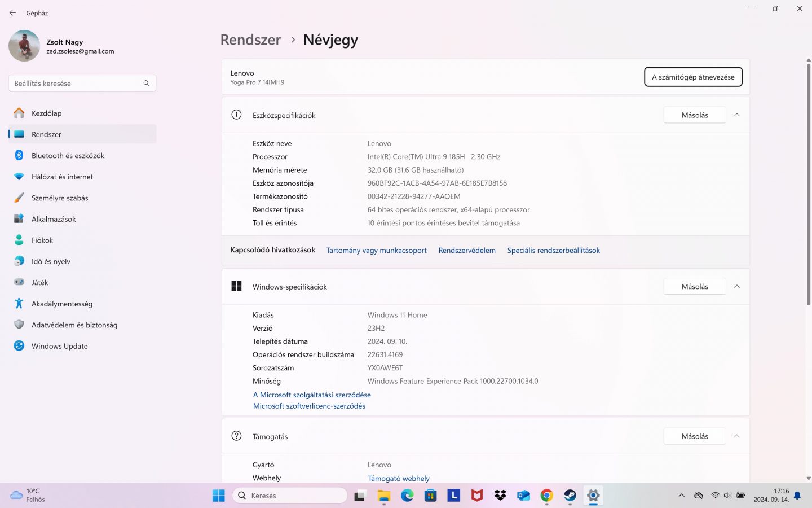The height and width of the screenshot is (508, 812).
Task: Open A Microsoft szolgáltatási szerződése link
Action: coord(312,395)
